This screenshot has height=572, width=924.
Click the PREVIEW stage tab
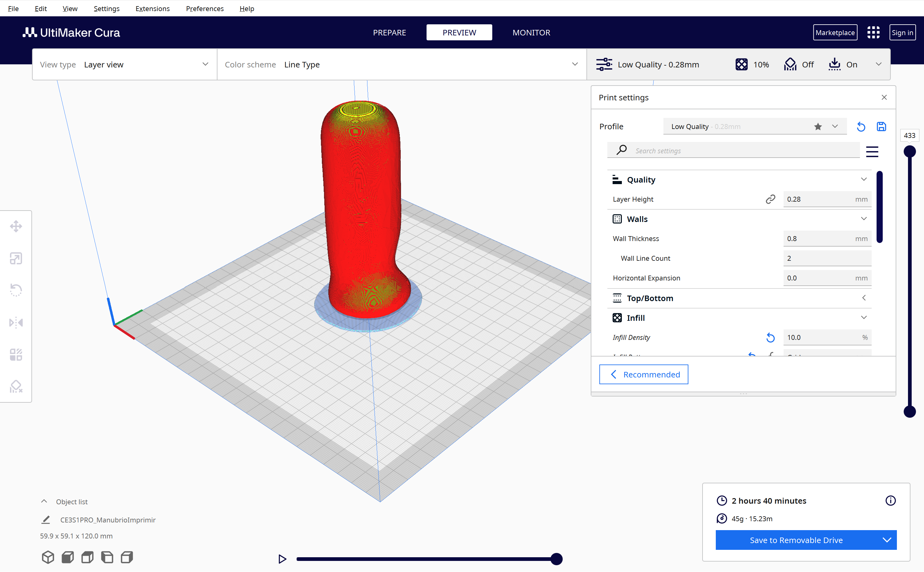coord(459,33)
